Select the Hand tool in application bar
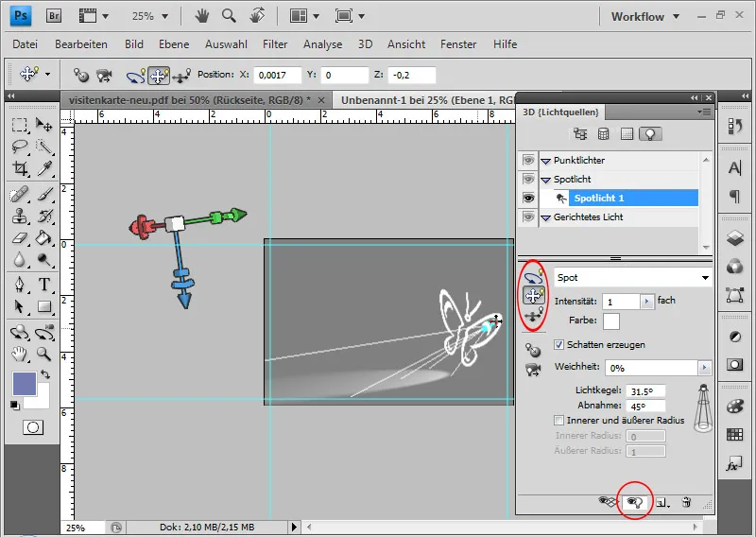This screenshot has width=756, height=537. tap(202, 16)
